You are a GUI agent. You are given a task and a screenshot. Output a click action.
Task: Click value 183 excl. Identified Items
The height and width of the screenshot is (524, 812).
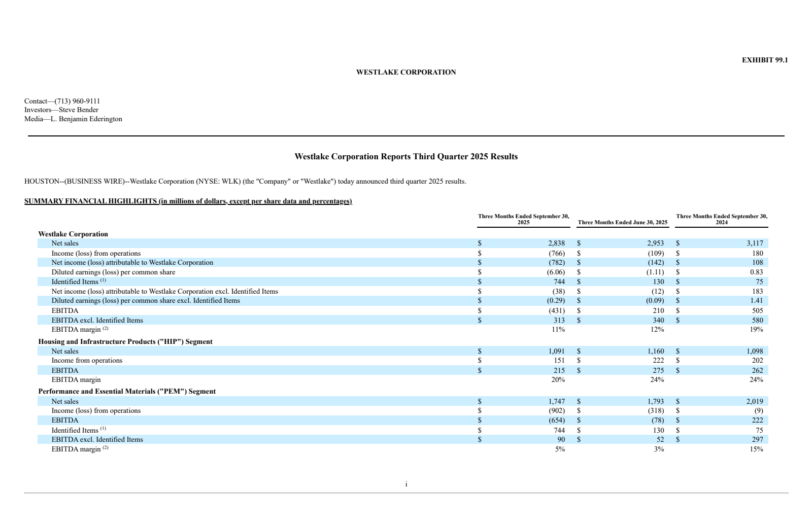point(757,291)
